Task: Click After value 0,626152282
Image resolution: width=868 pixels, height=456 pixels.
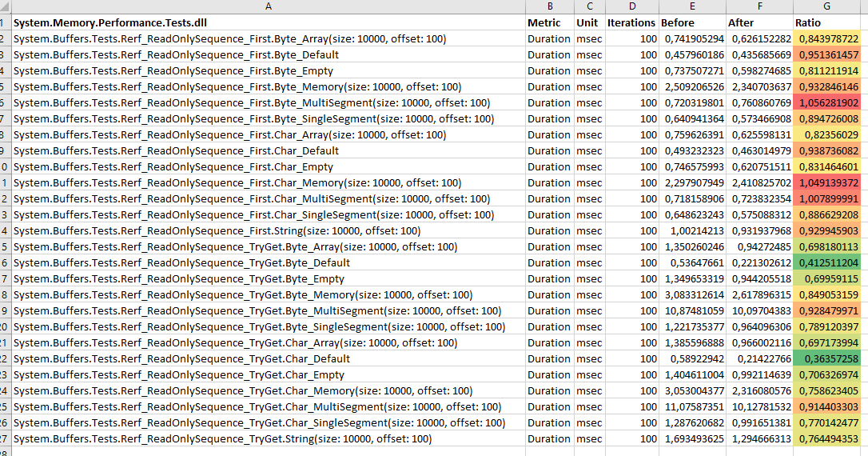Action: 759,38
